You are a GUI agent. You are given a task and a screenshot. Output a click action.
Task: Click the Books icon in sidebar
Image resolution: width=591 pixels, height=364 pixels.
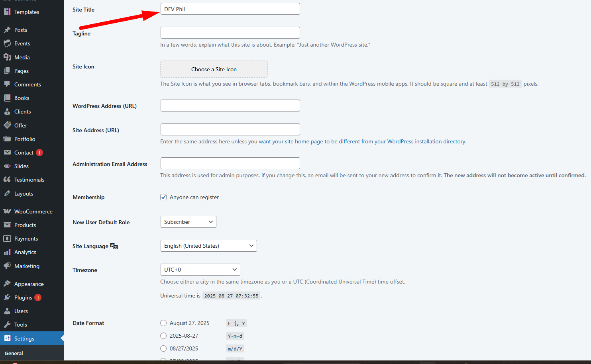pos(7,98)
